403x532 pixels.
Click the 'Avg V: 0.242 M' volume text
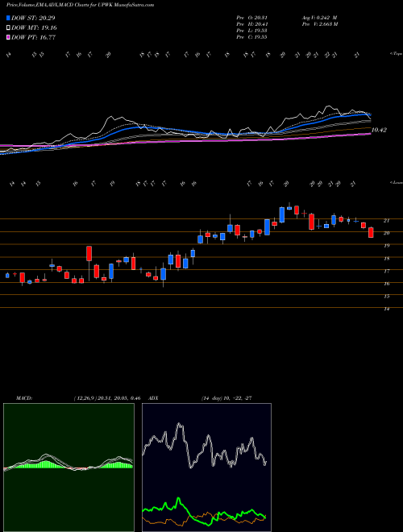(319, 18)
